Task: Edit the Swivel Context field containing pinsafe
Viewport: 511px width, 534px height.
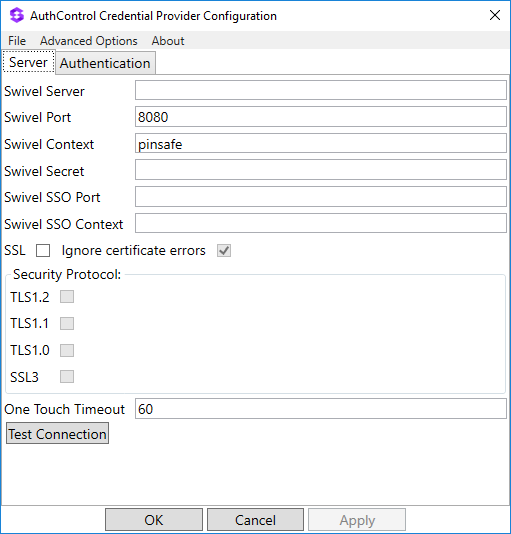Action: pos(321,143)
